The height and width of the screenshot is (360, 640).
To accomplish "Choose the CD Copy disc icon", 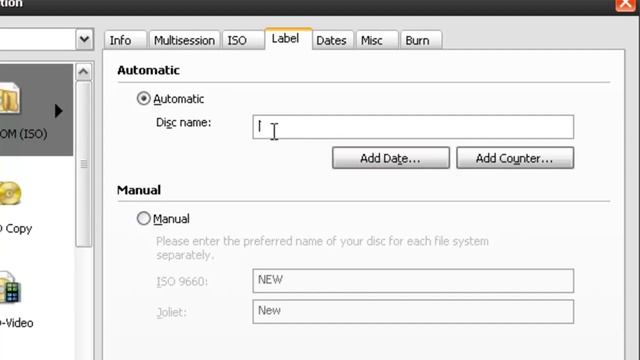I will 10,193.
